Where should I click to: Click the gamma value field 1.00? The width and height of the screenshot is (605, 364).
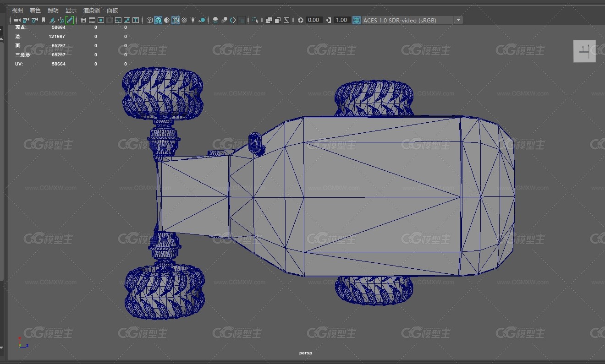[x=342, y=20]
